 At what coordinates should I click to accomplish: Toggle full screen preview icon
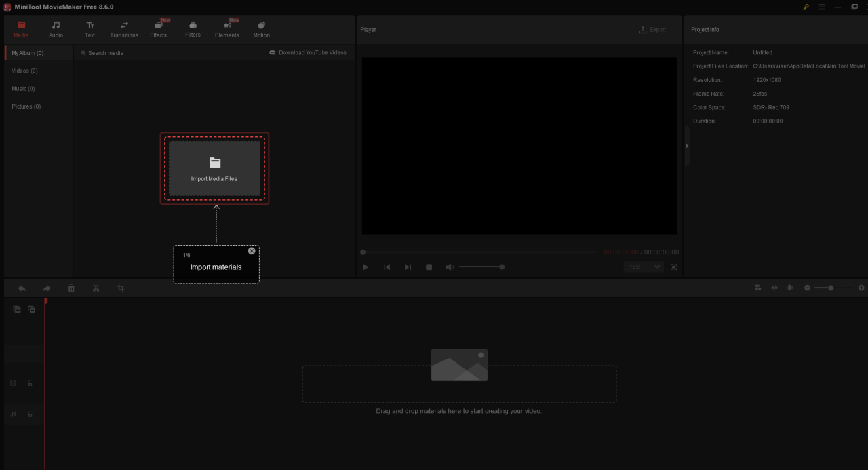coord(673,267)
